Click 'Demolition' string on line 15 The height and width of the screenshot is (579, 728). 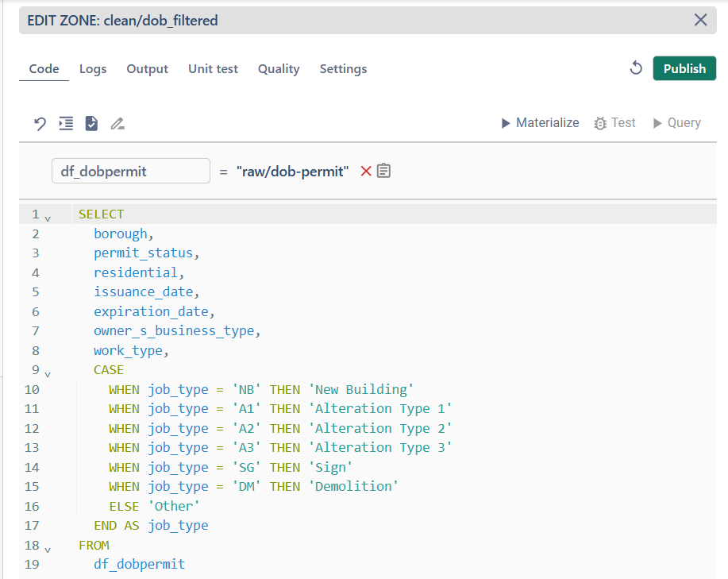[353, 486]
